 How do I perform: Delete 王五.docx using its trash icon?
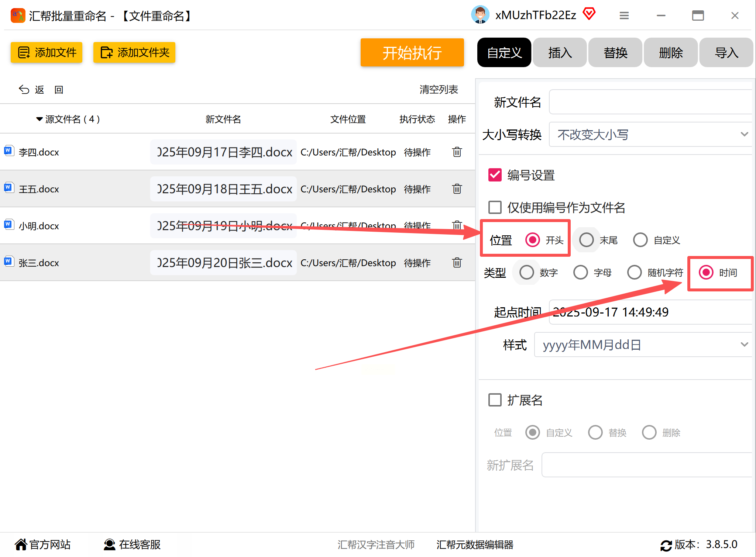pos(457,189)
